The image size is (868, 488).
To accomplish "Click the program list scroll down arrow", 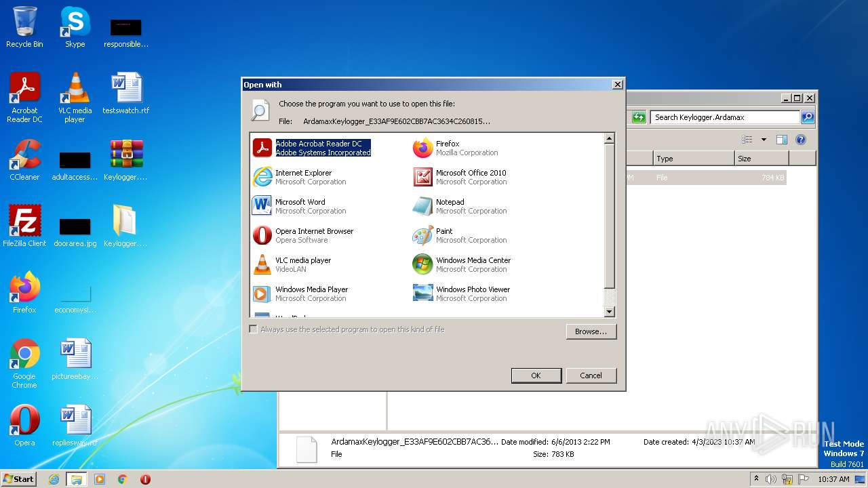I will tap(609, 312).
